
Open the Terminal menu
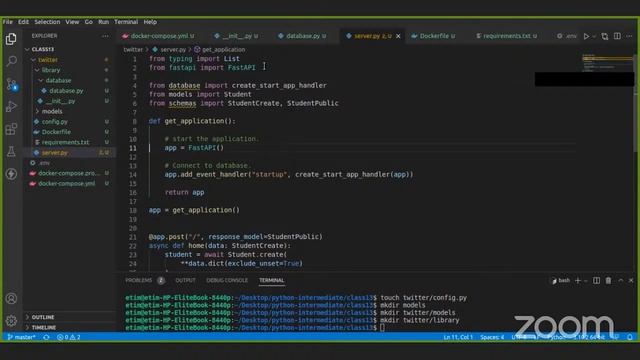coord(126,22)
